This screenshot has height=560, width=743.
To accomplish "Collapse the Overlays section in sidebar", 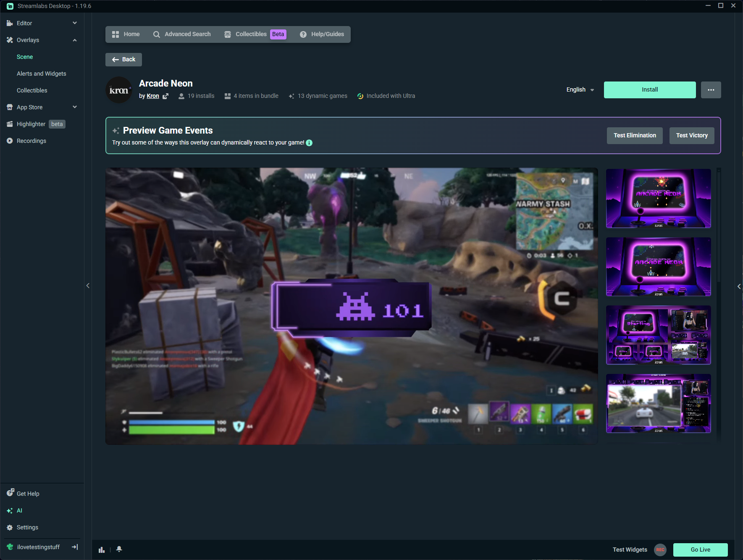I will click(74, 40).
